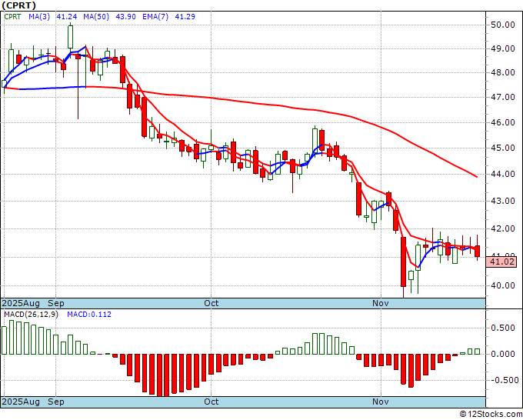Click the 45.00 price axis label
The width and height of the screenshot is (523, 420).
coord(502,148)
